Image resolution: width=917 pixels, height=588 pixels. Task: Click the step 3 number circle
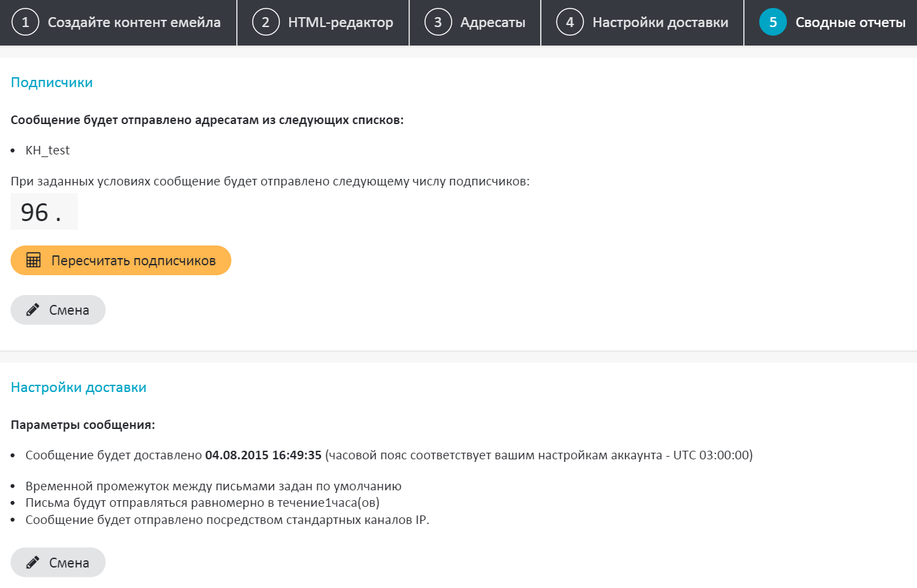(438, 22)
